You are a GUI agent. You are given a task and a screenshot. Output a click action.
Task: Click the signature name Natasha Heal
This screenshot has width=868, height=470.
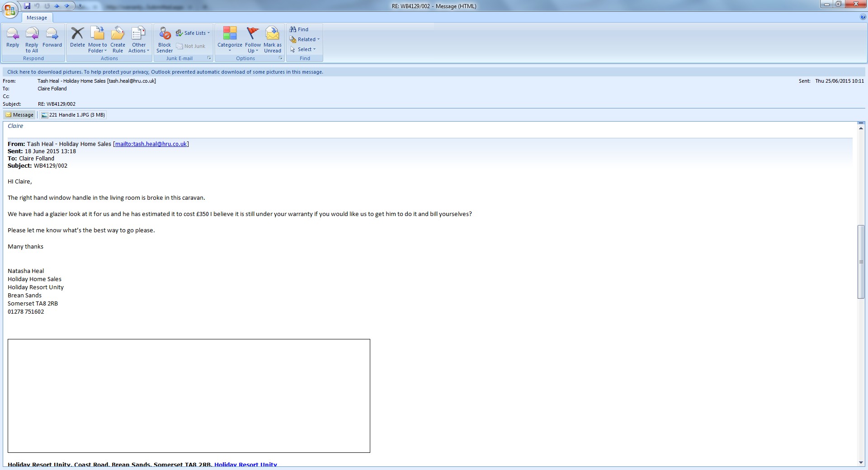pos(26,271)
